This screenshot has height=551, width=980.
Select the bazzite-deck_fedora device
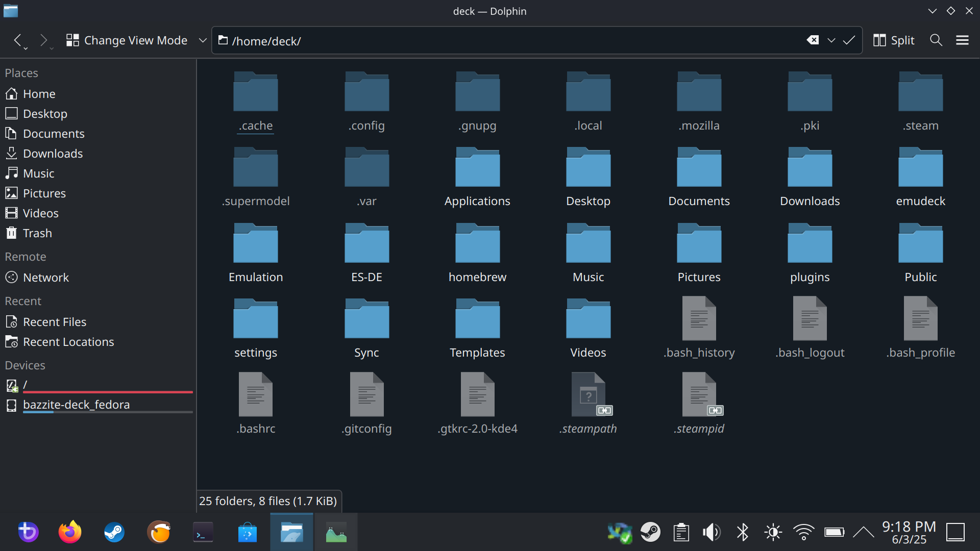[x=98, y=406]
